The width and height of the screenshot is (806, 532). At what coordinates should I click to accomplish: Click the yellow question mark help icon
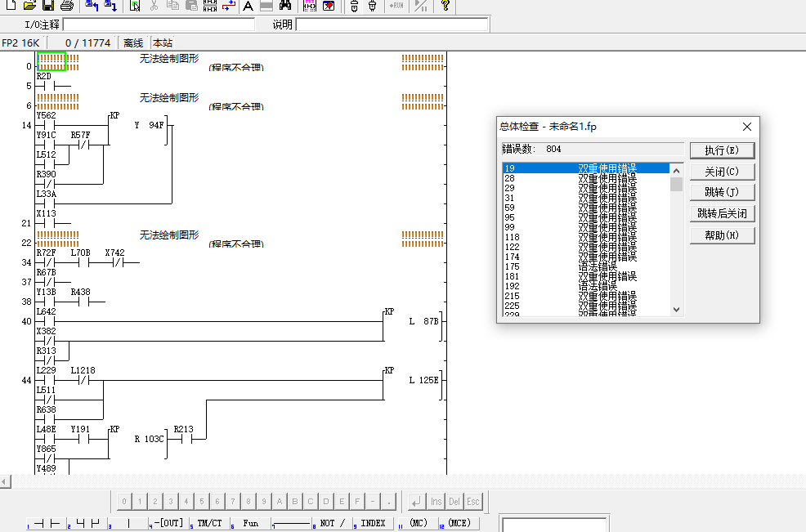[445, 6]
